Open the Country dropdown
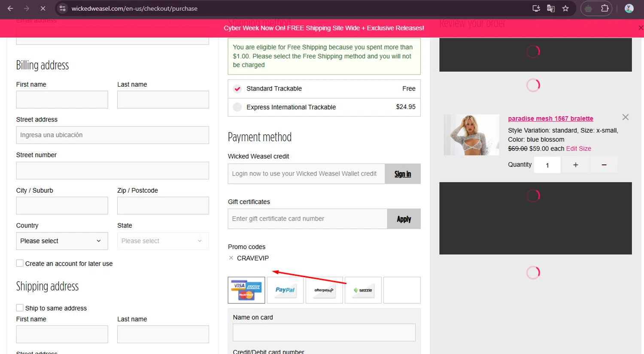The height and width of the screenshot is (354, 644). click(62, 241)
